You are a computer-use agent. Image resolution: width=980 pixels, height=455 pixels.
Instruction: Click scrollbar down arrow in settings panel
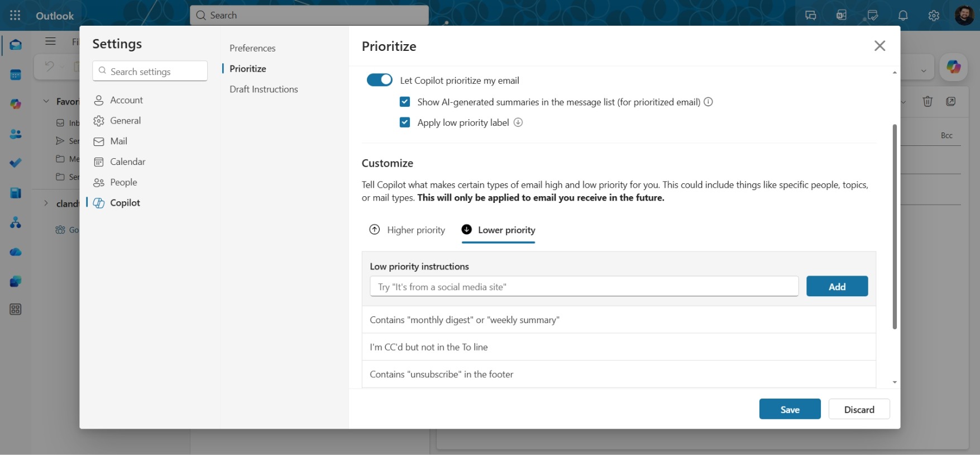(895, 382)
